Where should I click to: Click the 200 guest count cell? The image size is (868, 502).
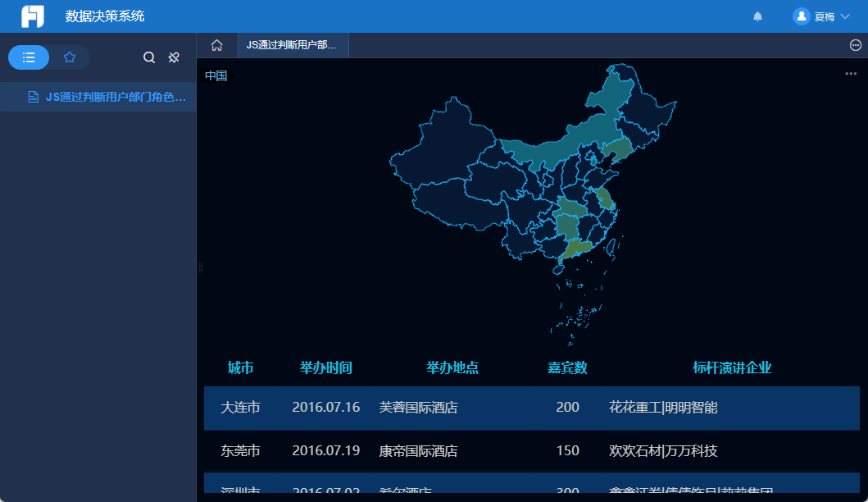[567, 407]
